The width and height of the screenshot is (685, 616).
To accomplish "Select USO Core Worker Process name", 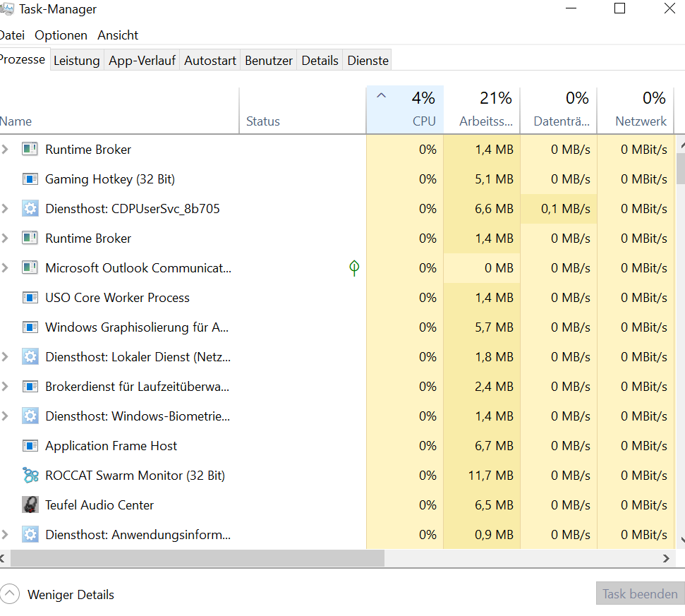I will pyautogui.click(x=118, y=298).
